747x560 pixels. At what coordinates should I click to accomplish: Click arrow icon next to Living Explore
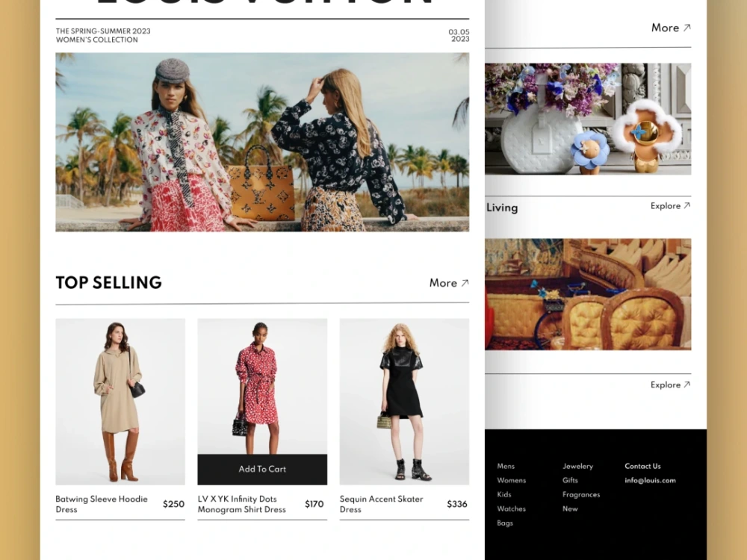pos(687,206)
